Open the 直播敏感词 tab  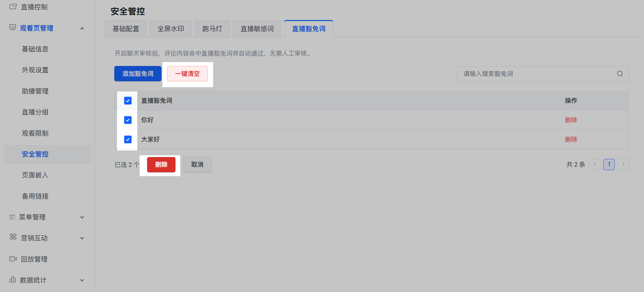point(257,29)
